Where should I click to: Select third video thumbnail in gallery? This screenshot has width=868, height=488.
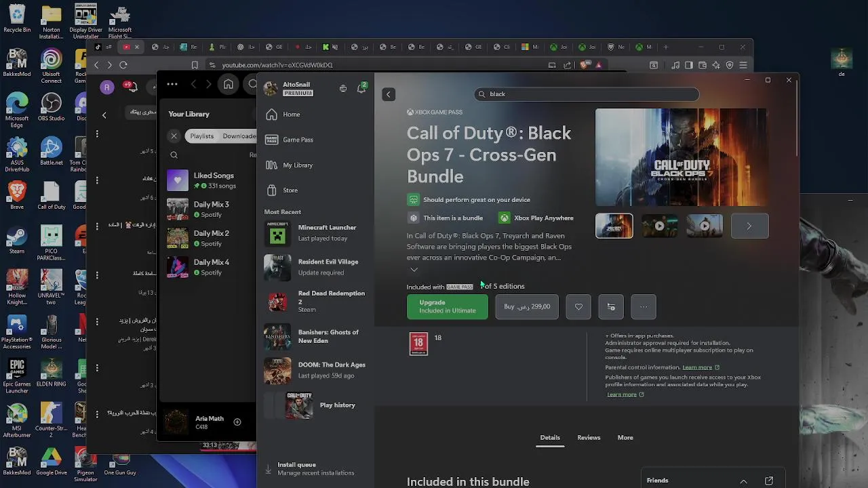[x=705, y=226]
